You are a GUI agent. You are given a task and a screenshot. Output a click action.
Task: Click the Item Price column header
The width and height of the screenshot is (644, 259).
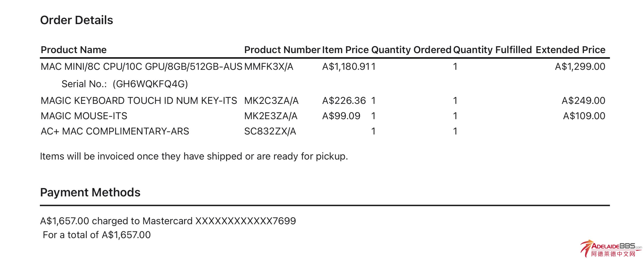345,50
